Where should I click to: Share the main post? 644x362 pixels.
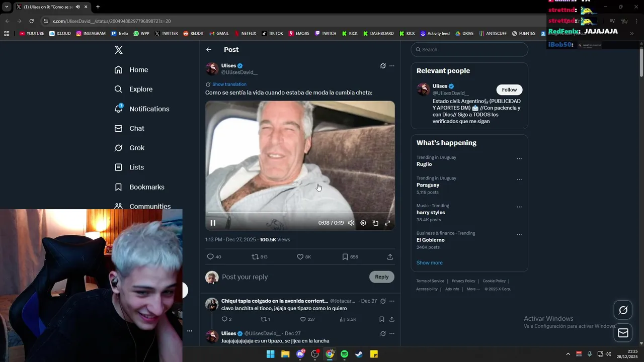point(390,257)
